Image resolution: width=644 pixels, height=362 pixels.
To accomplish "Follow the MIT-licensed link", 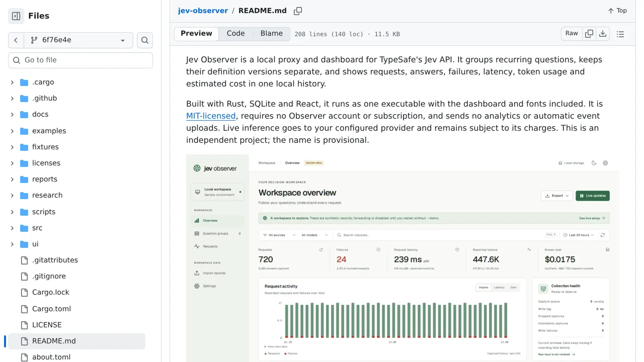I will (211, 116).
